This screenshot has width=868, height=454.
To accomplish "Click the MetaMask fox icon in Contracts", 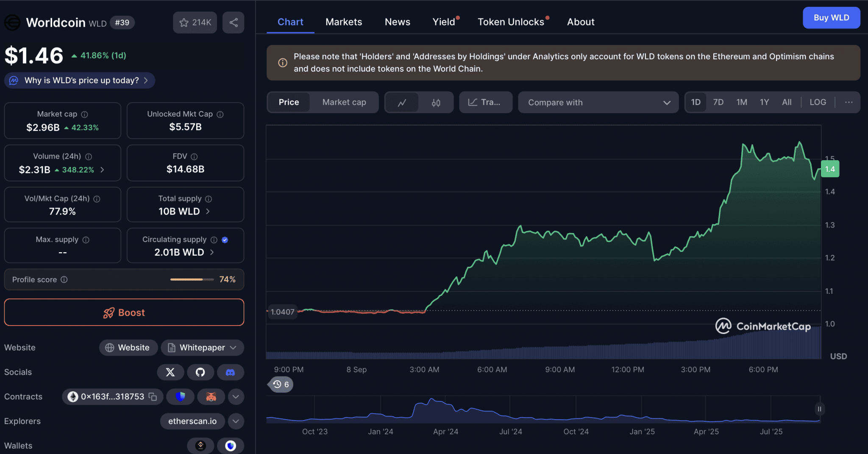I will pos(211,397).
